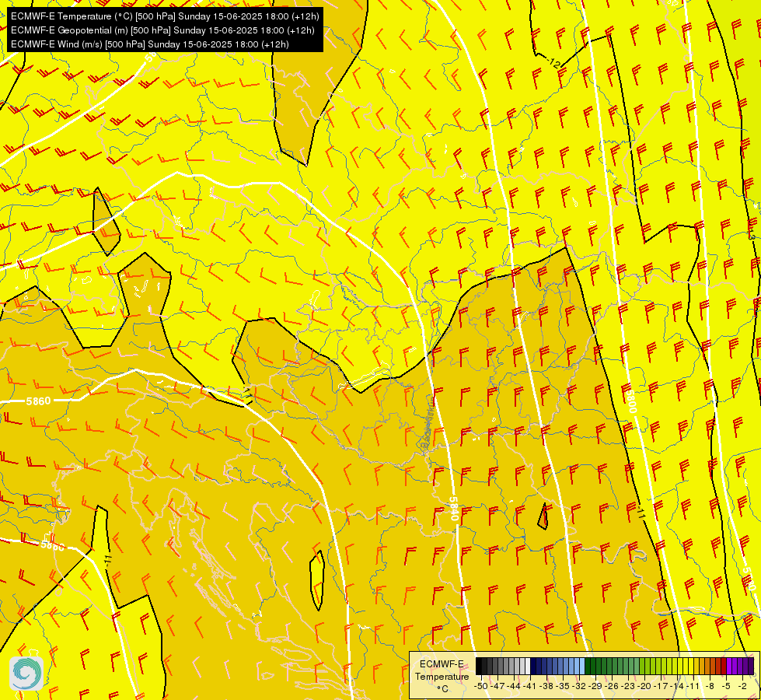Click the 5860 contour label at the left edge
Image resolution: width=761 pixels, height=700 pixels.
coord(38,401)
